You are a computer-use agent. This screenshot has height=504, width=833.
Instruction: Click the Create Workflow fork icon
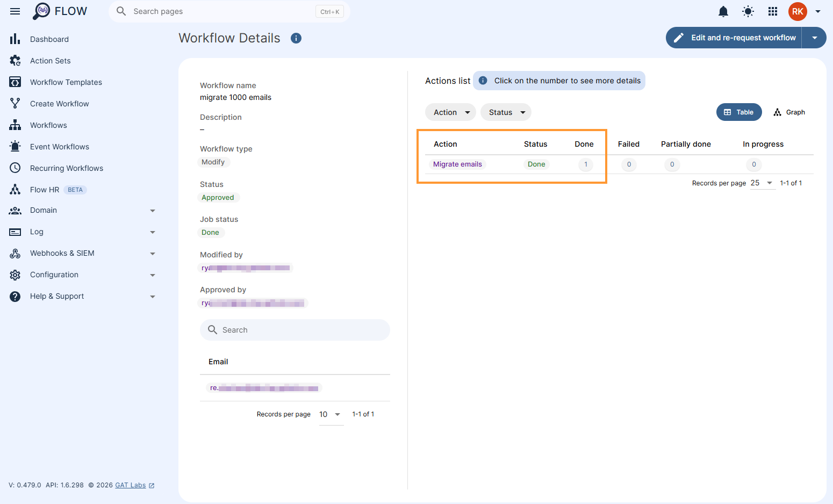coord(15,104)
